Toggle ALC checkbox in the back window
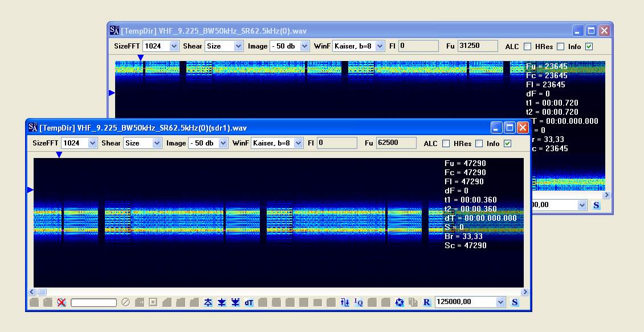Viewport: 644px width, 332px height. tap(527, 46)
